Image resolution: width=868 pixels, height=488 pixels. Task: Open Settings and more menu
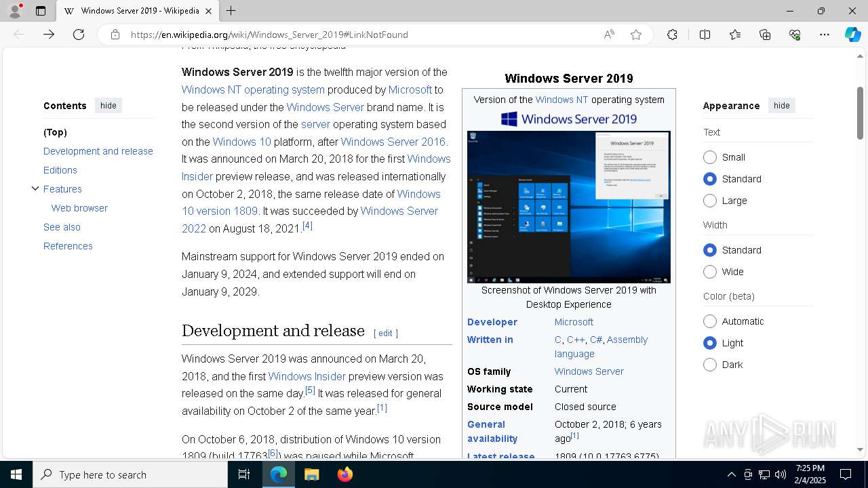825,35
